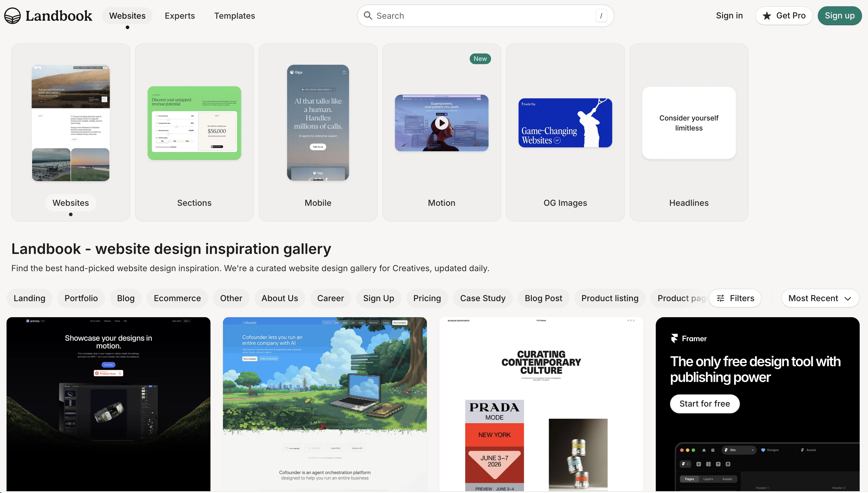Viewport: 868px width, 493px height.
Task: Play the Motion preview video
Action: coord(441,123)
